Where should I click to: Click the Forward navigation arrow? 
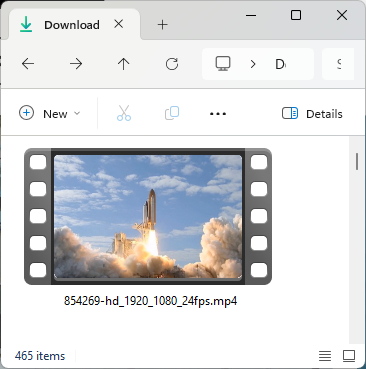(76, 64)
